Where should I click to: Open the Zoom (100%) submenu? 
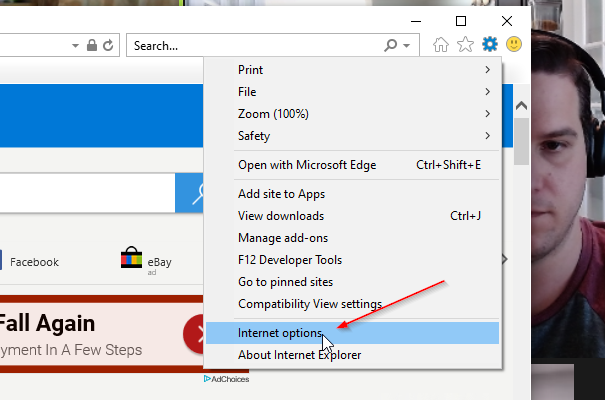point(352,114)
